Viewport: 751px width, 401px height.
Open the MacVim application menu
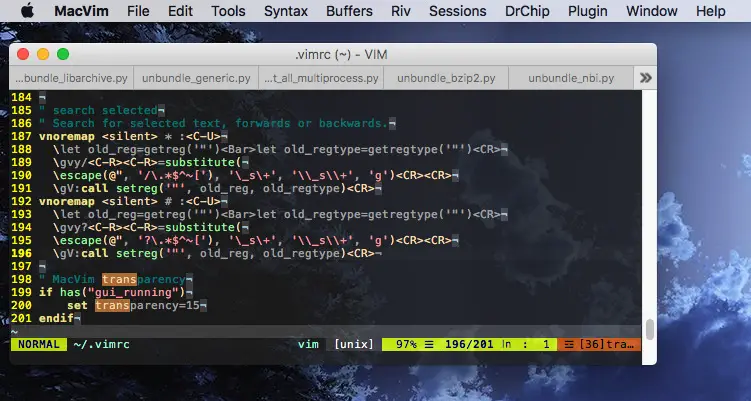[81, 11]
